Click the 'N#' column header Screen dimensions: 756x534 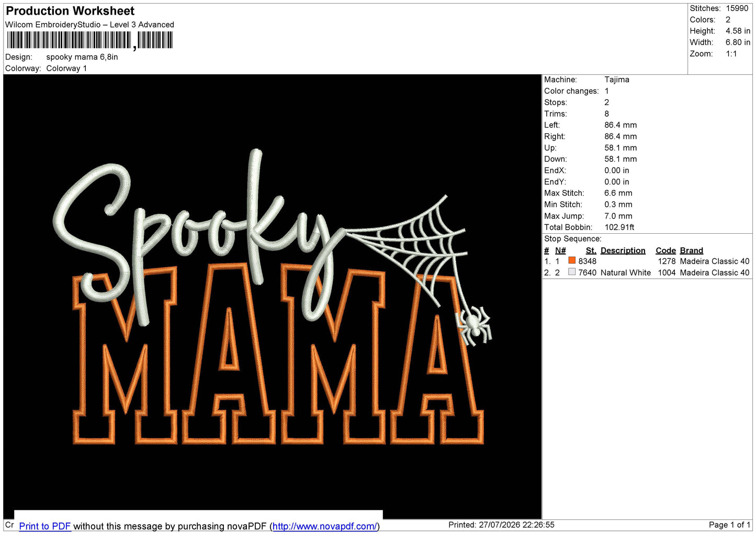pos(560,251)
